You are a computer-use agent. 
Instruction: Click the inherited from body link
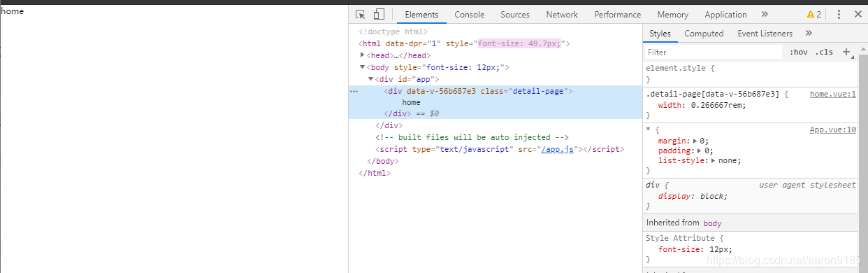tap(712, 223)
